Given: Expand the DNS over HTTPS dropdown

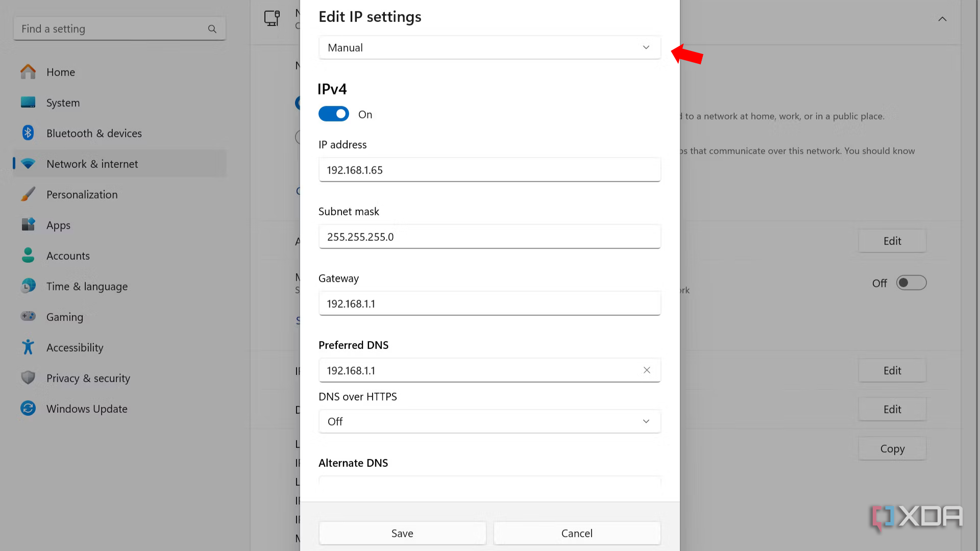Looking at the screenshot, I should click(x=489, y=421).
